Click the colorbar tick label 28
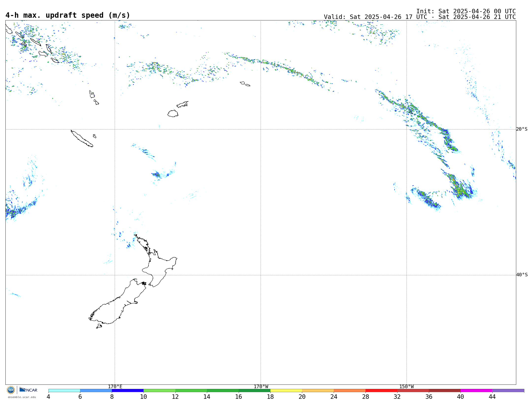The image size is (532, 400). [366, 397]
